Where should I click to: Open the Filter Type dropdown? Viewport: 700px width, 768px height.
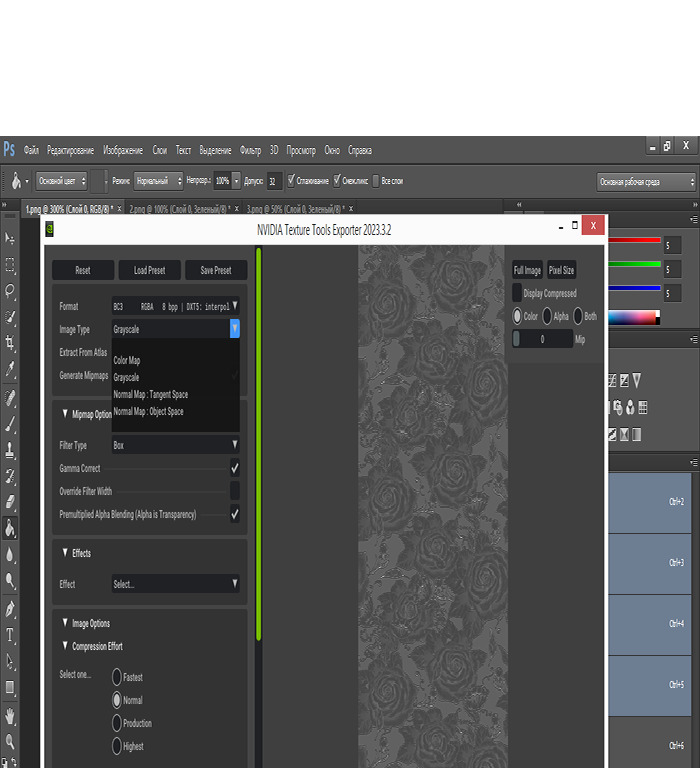175,445
